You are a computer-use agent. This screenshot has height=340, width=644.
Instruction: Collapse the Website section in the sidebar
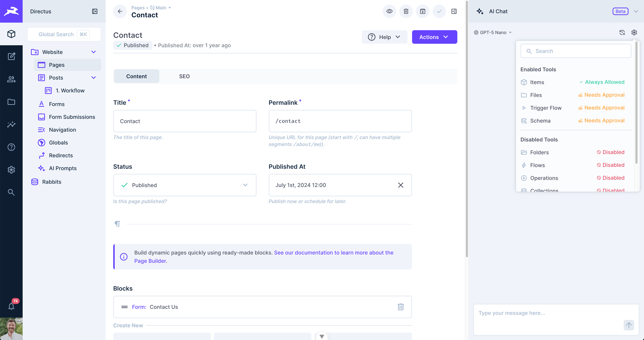(93, 52)
